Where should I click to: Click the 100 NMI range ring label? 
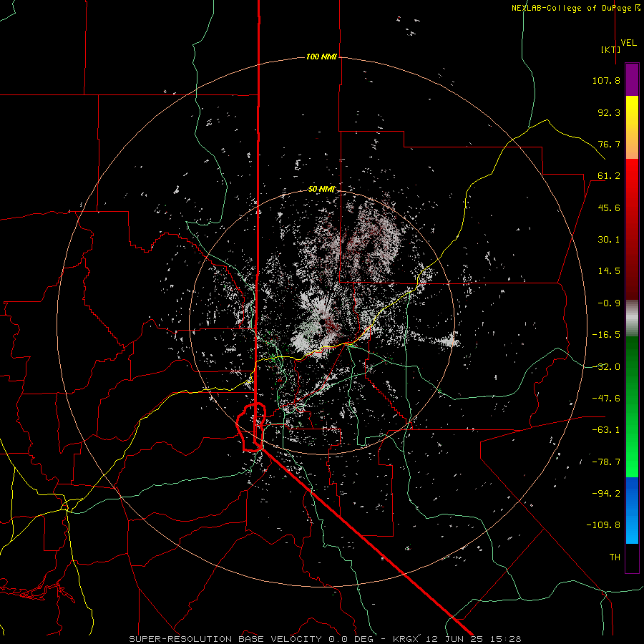(321, 57)
